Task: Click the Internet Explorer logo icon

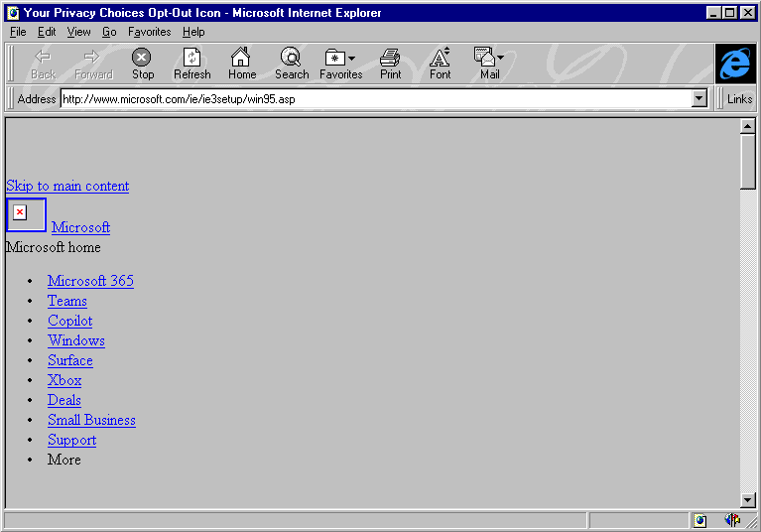Action: click(x=735, y=64)
